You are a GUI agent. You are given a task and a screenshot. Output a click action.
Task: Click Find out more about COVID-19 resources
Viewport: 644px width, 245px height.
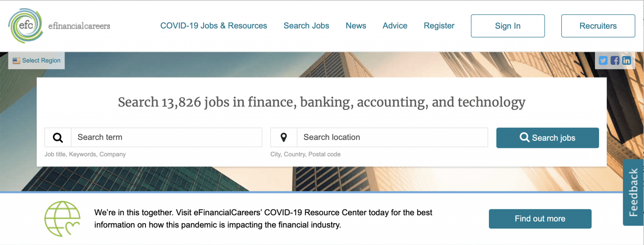[540, 218]
